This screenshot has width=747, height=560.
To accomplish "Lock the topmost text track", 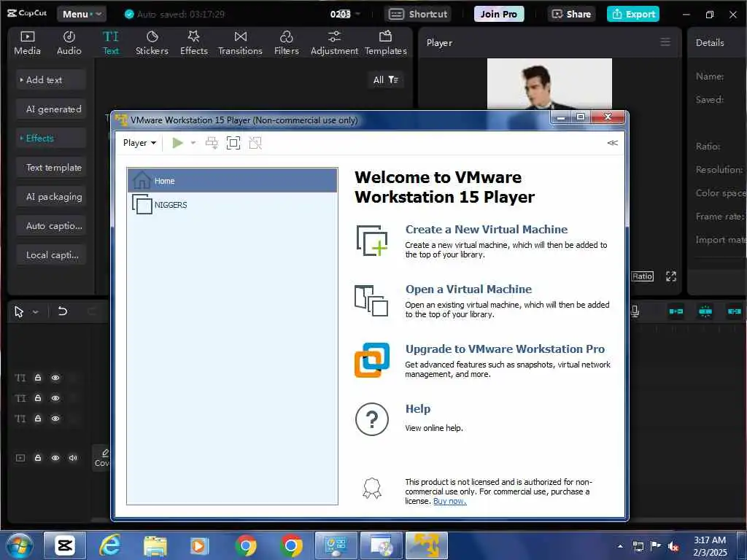I will [x=38, y=378].
